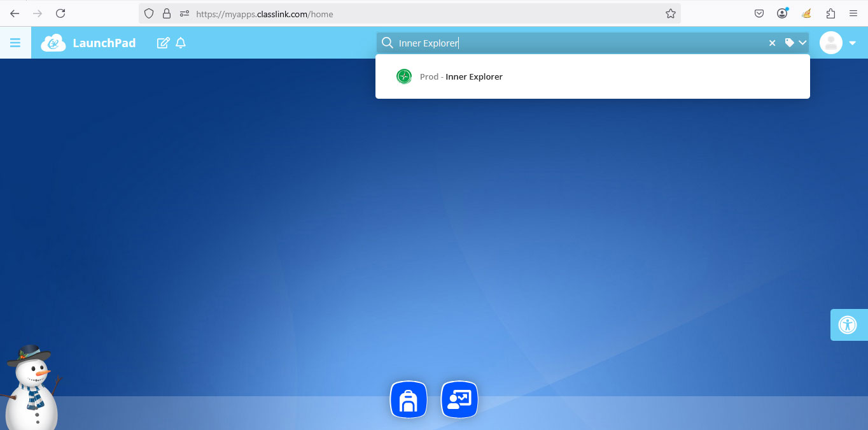Open the Pocket save icon
This screenshot has width=868, height=430.
[759, 13]
